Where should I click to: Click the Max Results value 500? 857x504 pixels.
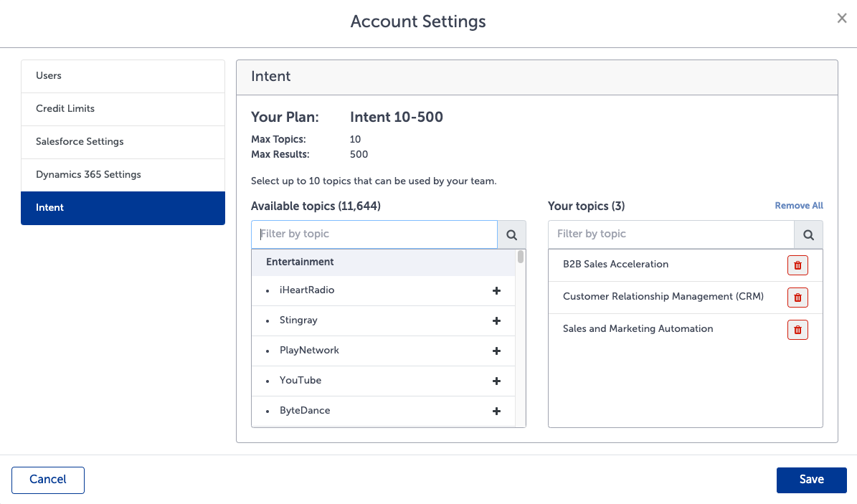coord(359,155)
